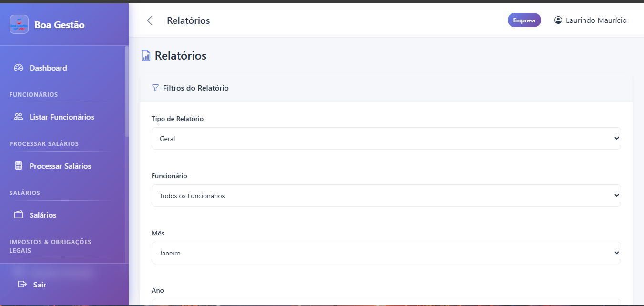Image resolution: width=644 pixels, height=306 pixels.
Task: Click the user profile avatar icon
Action: (558, 20)
